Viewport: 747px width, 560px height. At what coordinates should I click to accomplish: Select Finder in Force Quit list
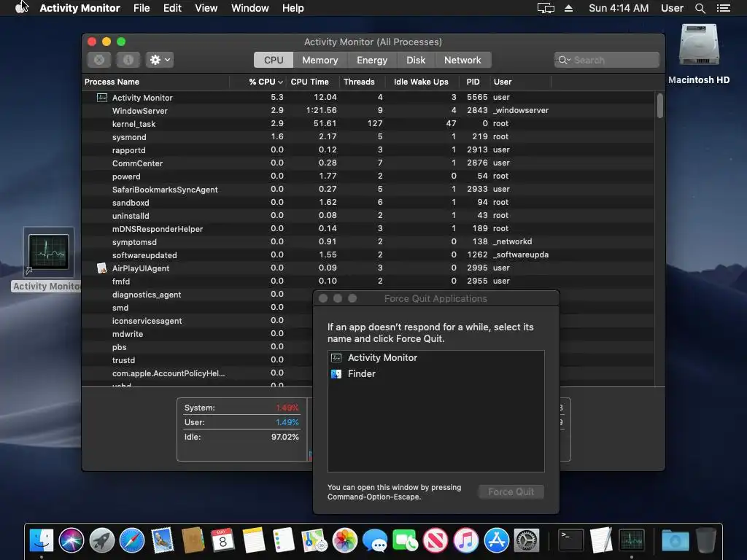[436, 374]
